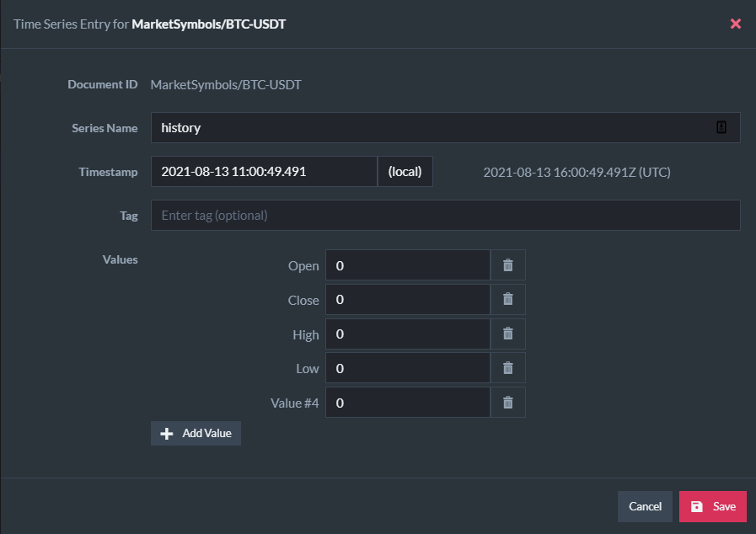Click the Series Name suggestions icon
756x534 pixels.
point(721,127)
